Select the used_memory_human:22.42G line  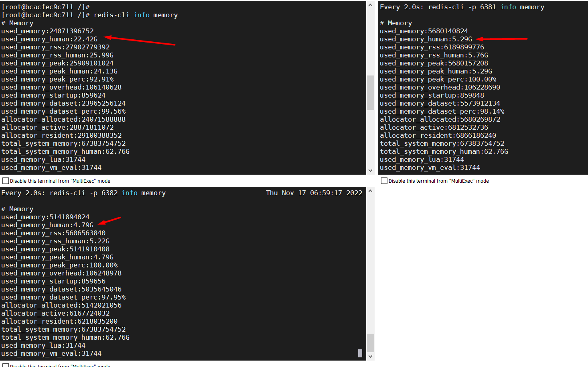point(47,39)
